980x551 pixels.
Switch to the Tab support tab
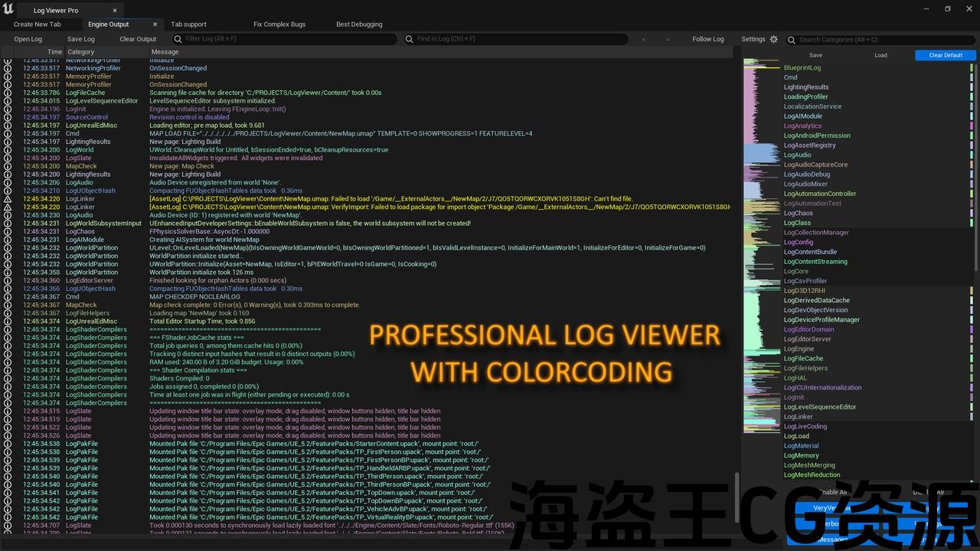[x=188, y=24]
